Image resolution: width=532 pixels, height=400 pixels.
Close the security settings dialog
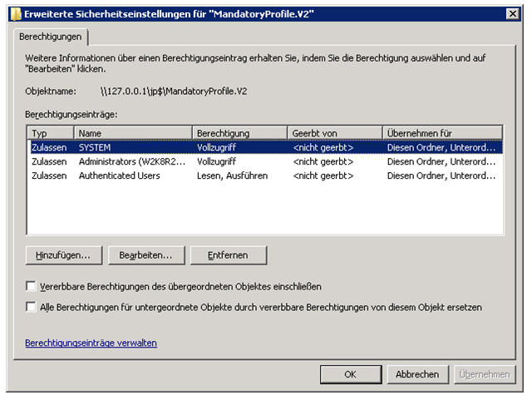tap(513, 13)
